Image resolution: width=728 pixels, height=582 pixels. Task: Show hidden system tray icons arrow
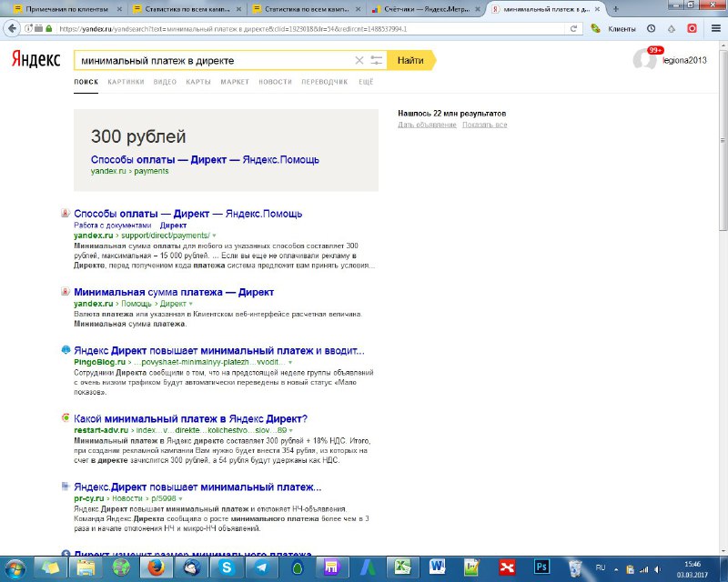pos(616,569)
